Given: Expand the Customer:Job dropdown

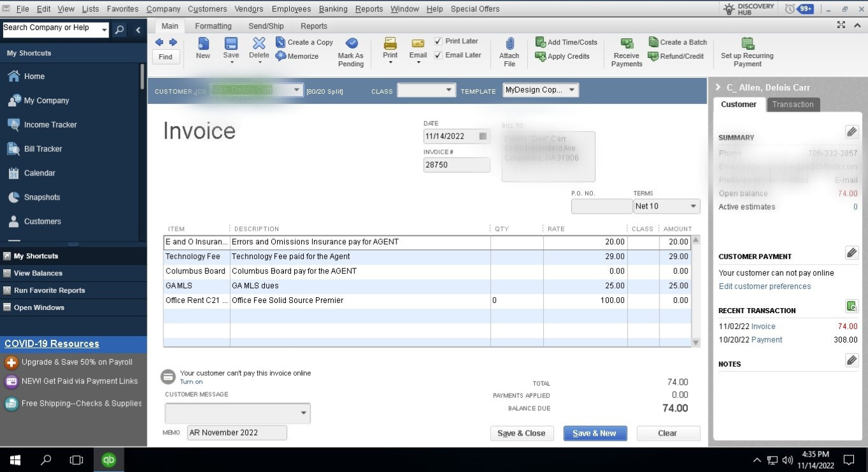Looking at the screenshot, I should point(297,91).
